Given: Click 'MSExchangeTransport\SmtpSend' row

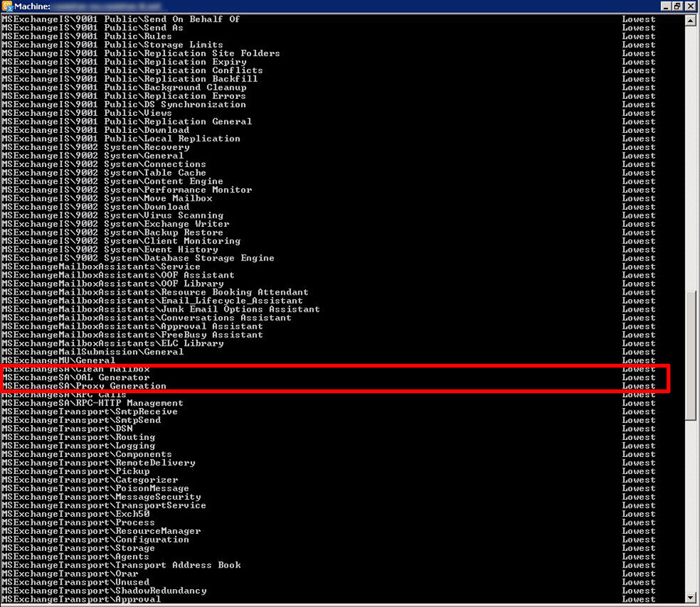Looking at the screenshot, I should pos(328,420).
